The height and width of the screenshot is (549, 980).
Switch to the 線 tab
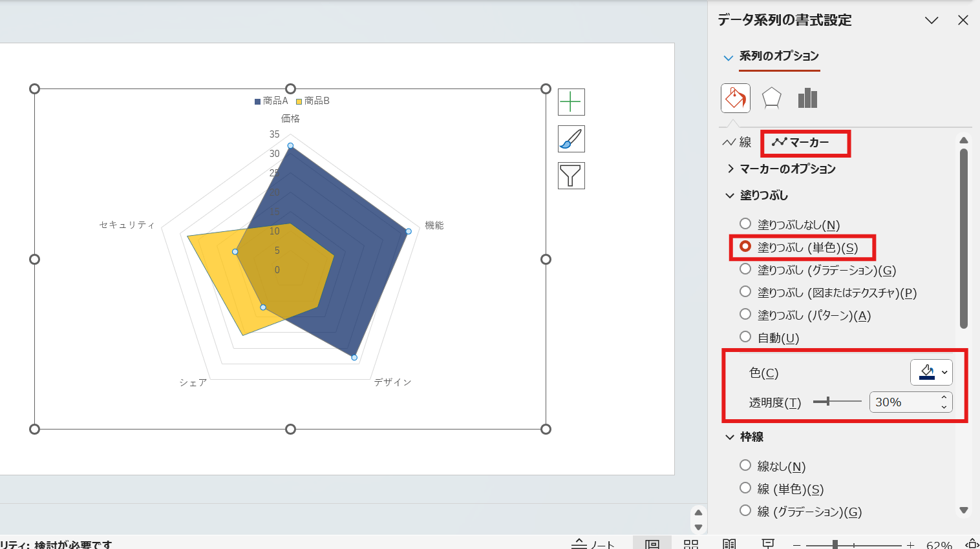(x=738, y=142)
